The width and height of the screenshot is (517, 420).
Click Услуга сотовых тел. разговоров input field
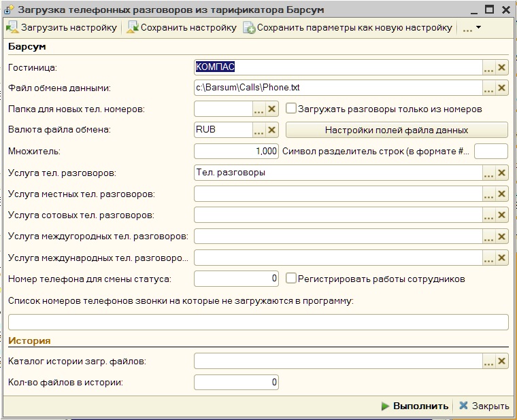[338, 215]
